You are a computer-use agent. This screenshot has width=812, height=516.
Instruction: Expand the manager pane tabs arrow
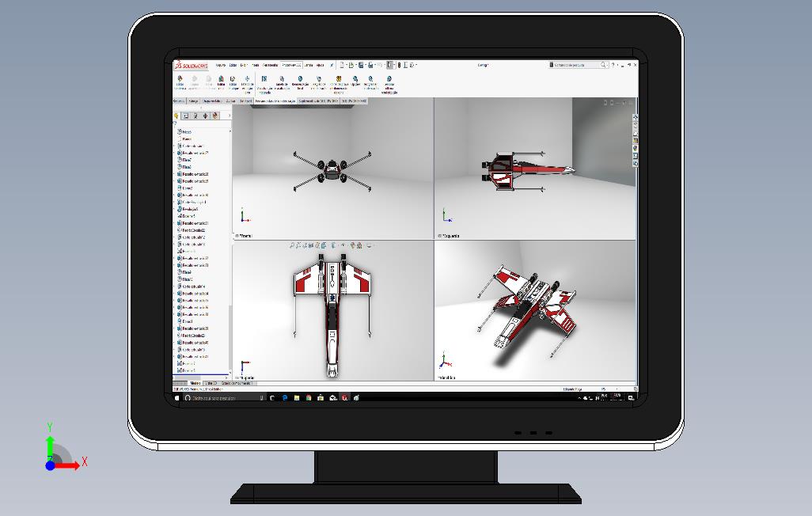(230, 116)
